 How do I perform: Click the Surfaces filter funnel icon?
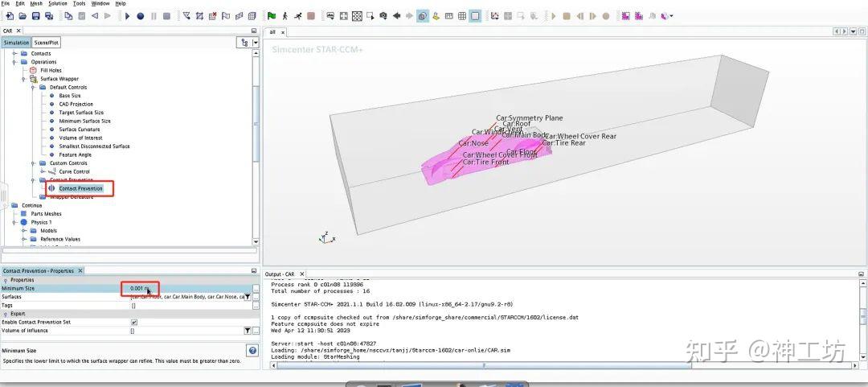coord(248,297)
